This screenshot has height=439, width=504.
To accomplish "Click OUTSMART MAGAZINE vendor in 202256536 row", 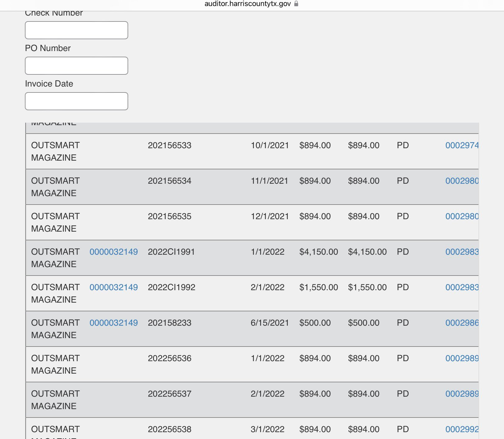I will [x=55, y=365].
